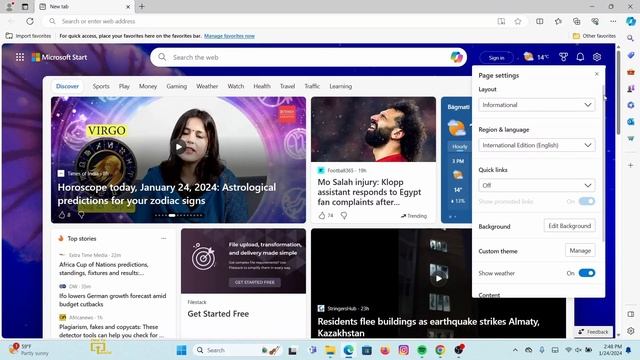This screenshot has width=640, height=360.
Task: Click the page vertical scrollbar thumb
Action: coord(618,92)
